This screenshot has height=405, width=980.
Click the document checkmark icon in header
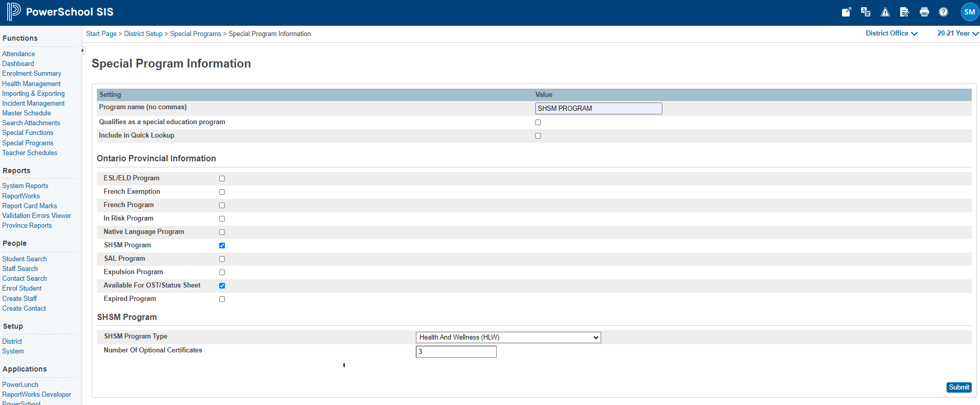904,12
